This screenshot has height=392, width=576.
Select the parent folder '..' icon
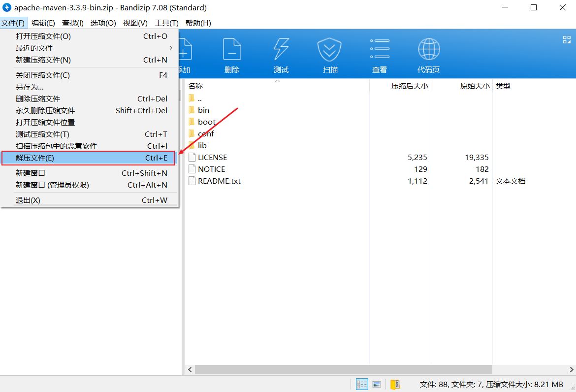pyautogui.click(x=192, y=98)
